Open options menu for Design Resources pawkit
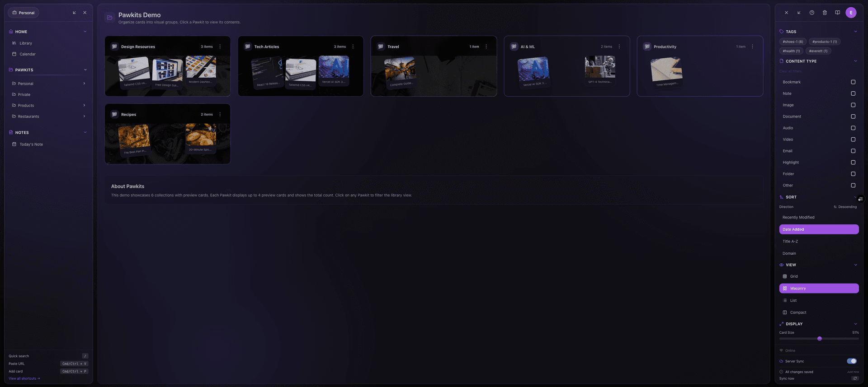 220,47
